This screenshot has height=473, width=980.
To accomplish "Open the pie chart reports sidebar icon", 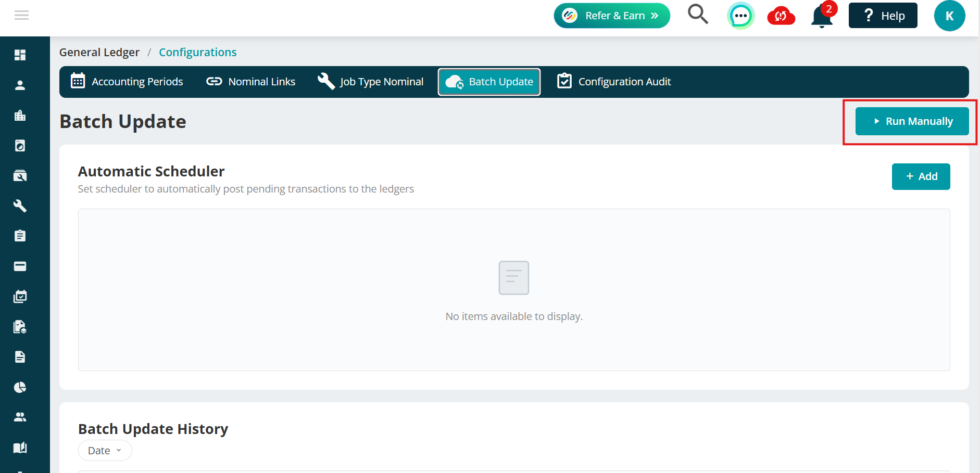I will pyautogui.click(x=20, y=387).
